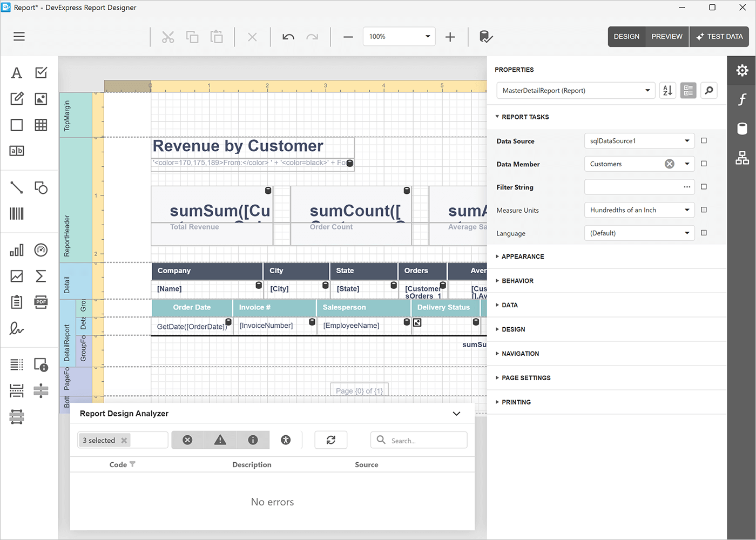Select the Table control tool

40,125
